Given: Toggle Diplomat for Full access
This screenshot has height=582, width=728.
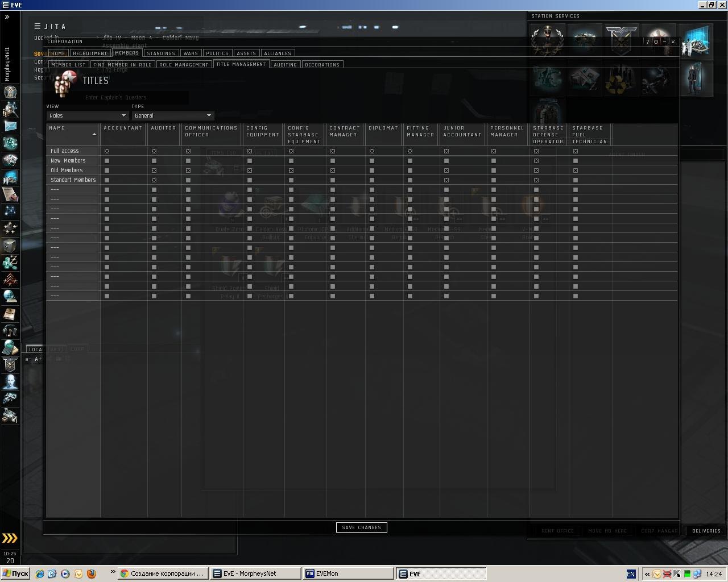Looking at the screenshot, I should (372, 151).
